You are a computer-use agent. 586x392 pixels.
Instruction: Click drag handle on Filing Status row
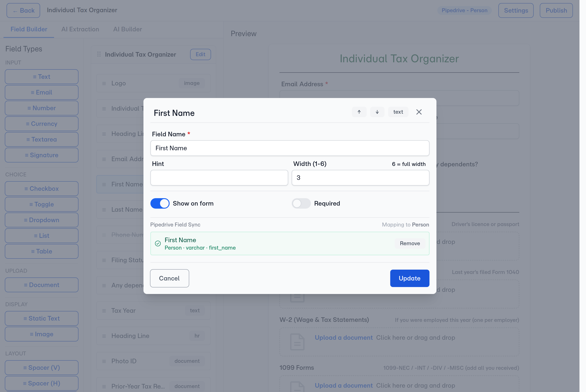coord(104,260)
